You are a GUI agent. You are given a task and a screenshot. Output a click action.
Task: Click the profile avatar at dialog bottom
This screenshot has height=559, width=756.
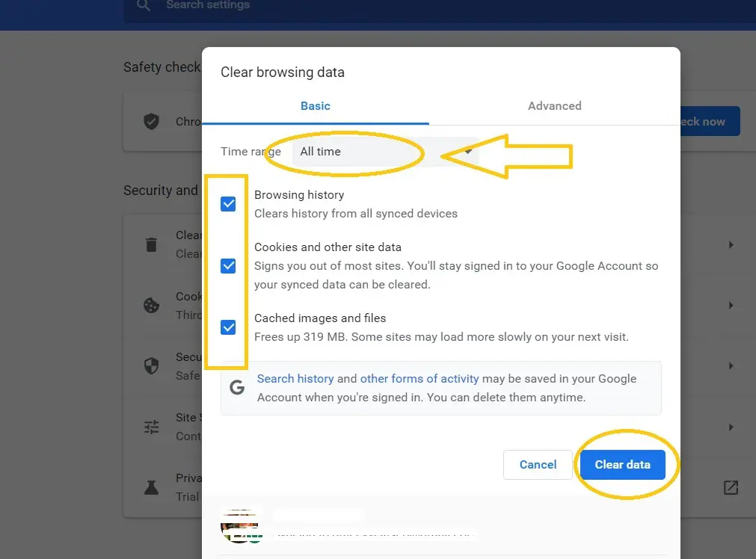coord(241,526)
